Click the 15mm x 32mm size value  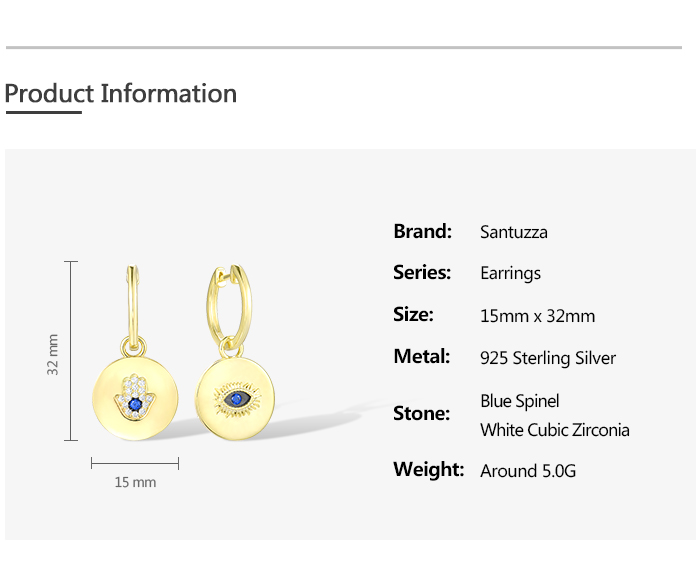click(x=537, y=316)
